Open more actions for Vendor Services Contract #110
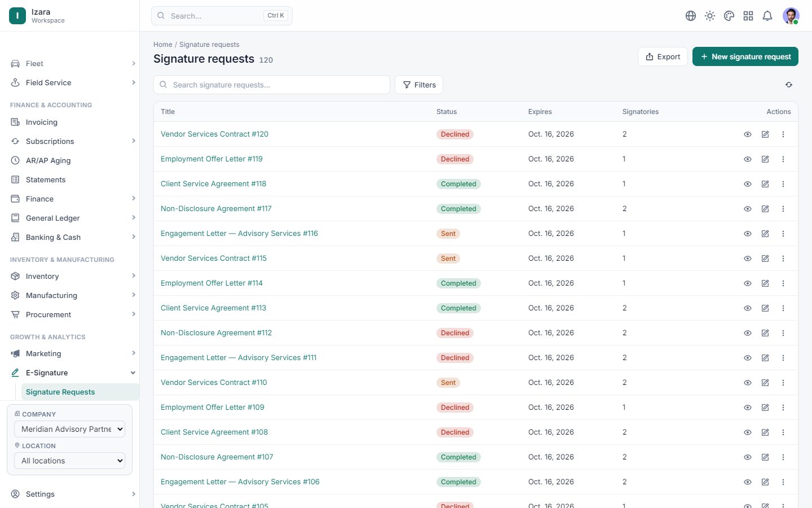Screen dimensions: 812x508 pos(783,383)
